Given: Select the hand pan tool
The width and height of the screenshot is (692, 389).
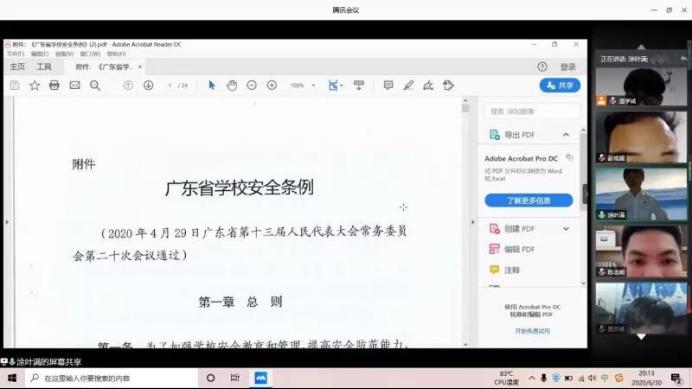Looking at the screenshot, I should pyautogui.click(x=232, y=85).
